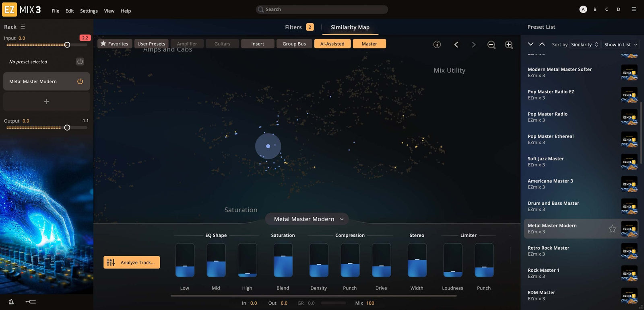Go forward in map history
Screen dimensions: 644x310
(x=474, y=45)
